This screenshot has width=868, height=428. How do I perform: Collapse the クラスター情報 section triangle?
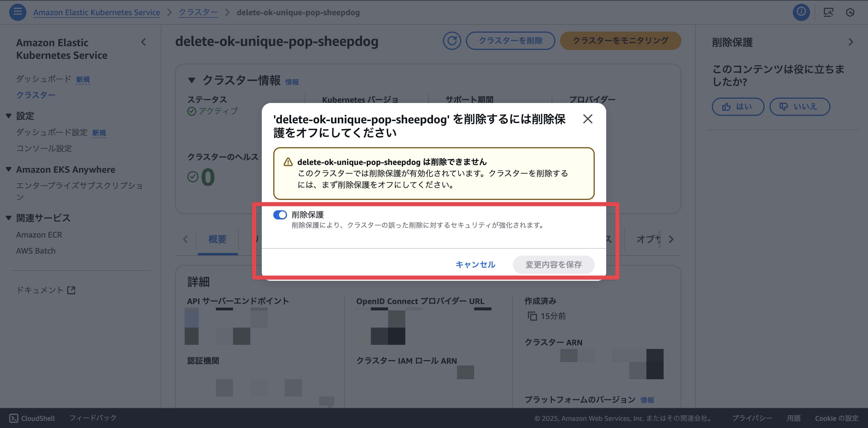click(x=192, y=80)
